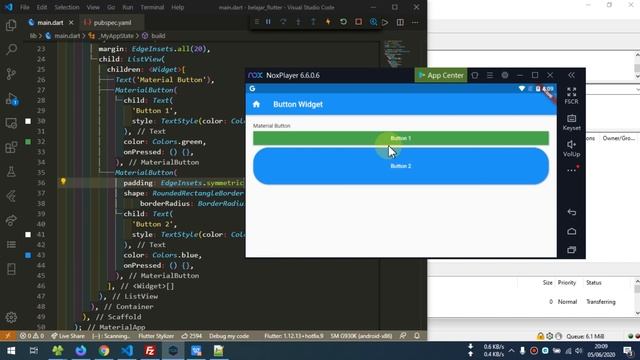Open NoxPlayer settings gear

click(x=505, y=75)
